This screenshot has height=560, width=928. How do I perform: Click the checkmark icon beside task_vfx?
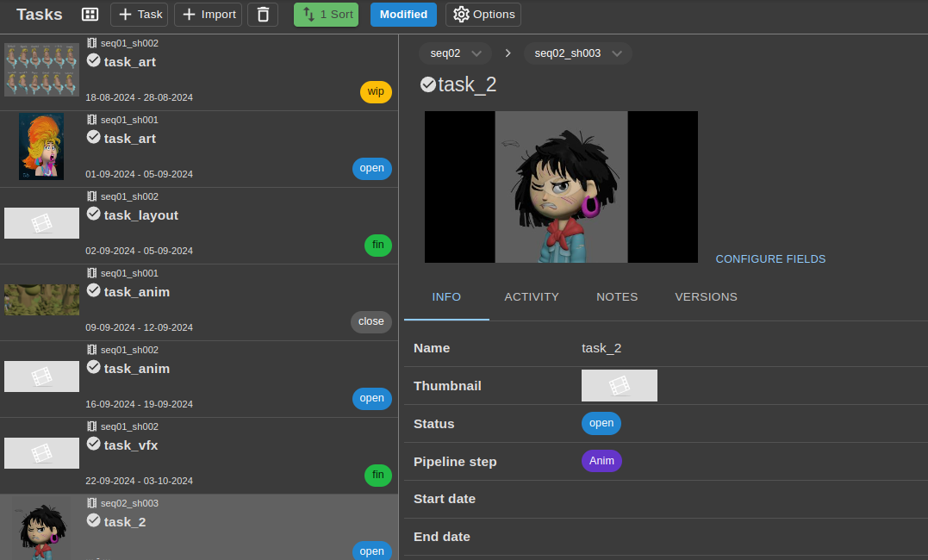[x=94, y=444]
